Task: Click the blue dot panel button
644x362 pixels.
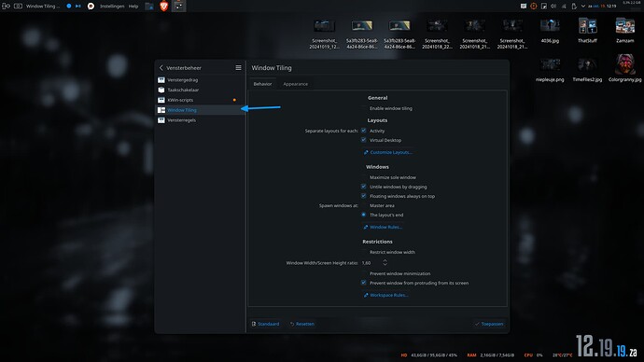Action: click(x=69, y=7)
